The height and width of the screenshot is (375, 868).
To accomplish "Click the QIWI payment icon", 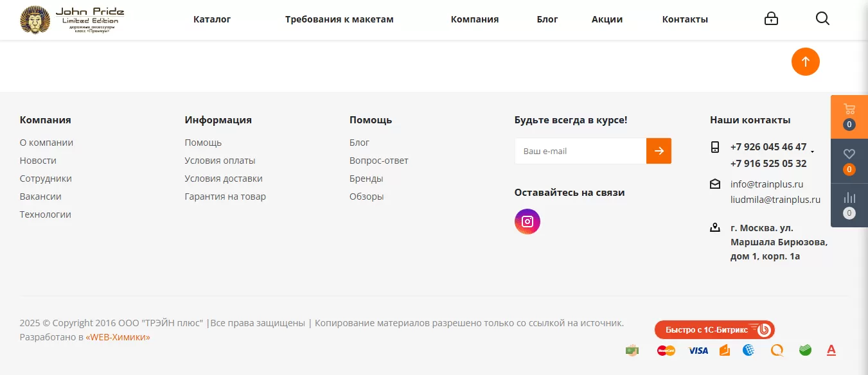I will pos(777,351).
